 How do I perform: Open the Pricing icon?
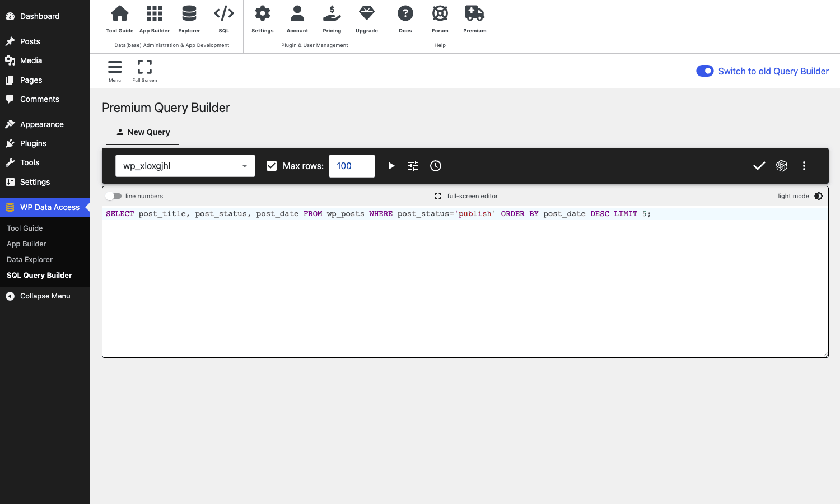332,13
